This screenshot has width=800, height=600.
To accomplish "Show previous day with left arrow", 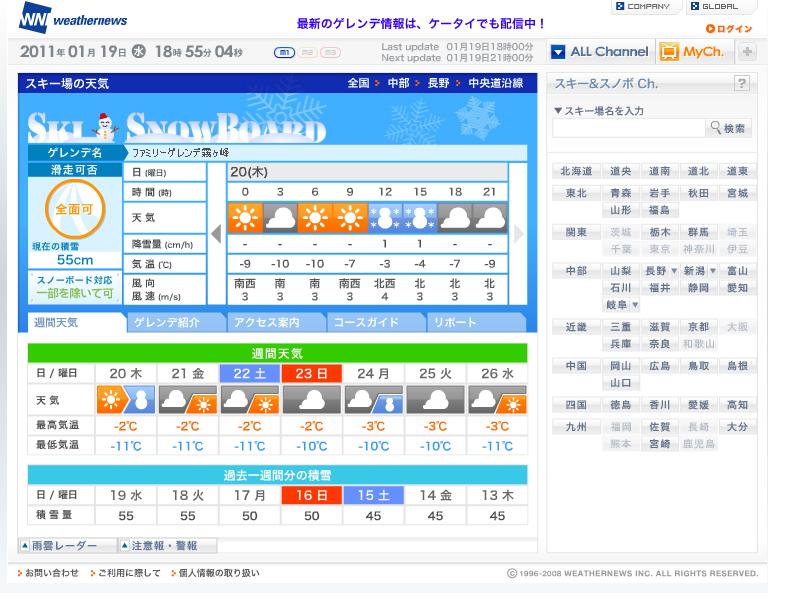I will (x=216, y=234).
